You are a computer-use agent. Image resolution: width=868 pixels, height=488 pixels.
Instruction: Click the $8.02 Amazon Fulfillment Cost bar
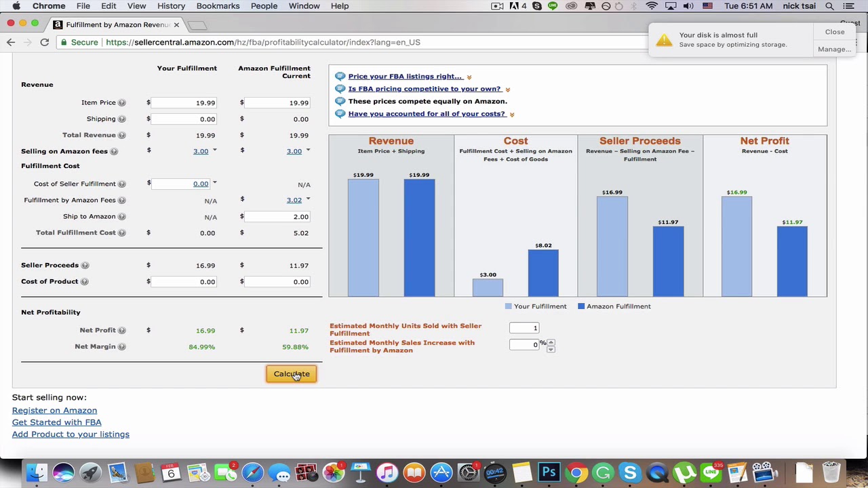543,273
